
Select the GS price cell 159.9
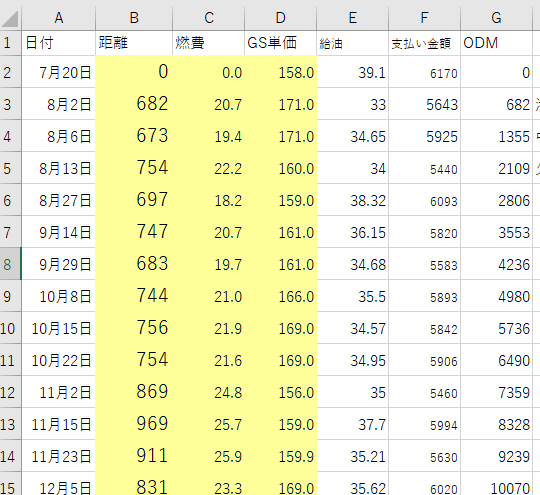280,456
